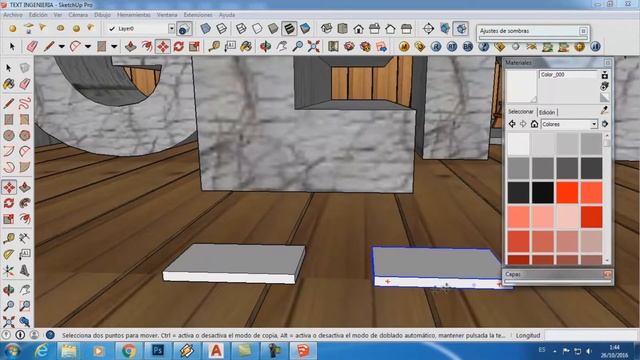This screenshot has height=360, width=640.
Task: Toggle Back Edges style
Action: tap(221, 29)
